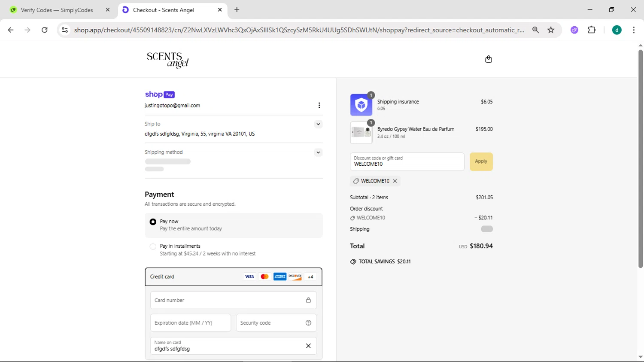Click the Byredo Gypsy Water Eau de Parfum name
The width and height of the screenshot is (644, 362).
(x=416, y=129)
